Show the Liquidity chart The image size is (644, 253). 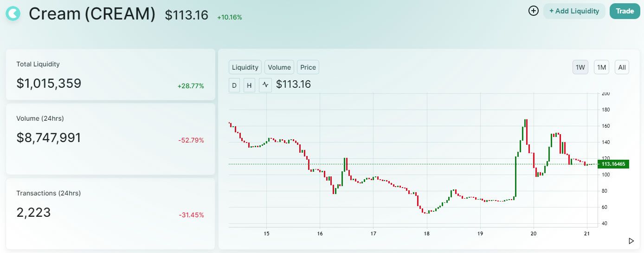point(245,67)
